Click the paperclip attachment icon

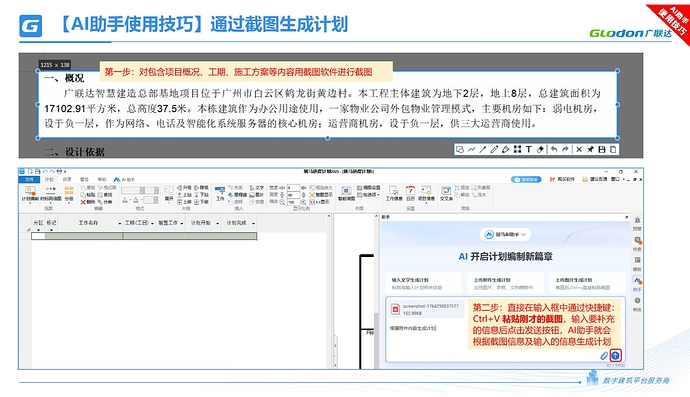point(604,356)
